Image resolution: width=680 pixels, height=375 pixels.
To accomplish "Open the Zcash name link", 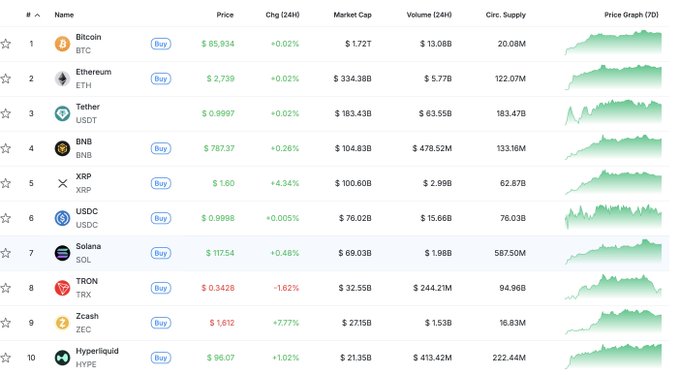I will coord(87,316).
